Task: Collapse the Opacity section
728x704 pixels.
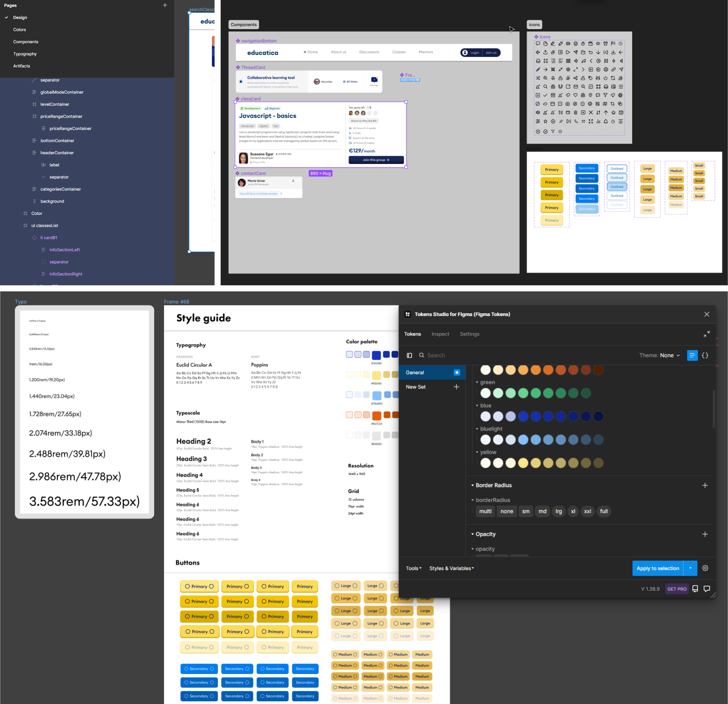Action: [473, 534]
